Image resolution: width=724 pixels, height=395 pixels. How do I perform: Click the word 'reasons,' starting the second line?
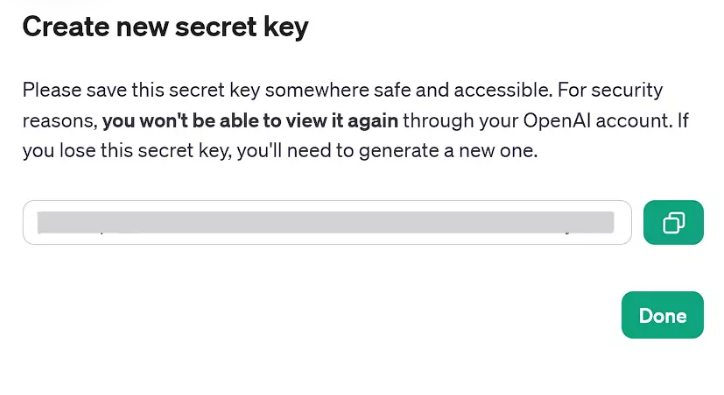[60, 121]
